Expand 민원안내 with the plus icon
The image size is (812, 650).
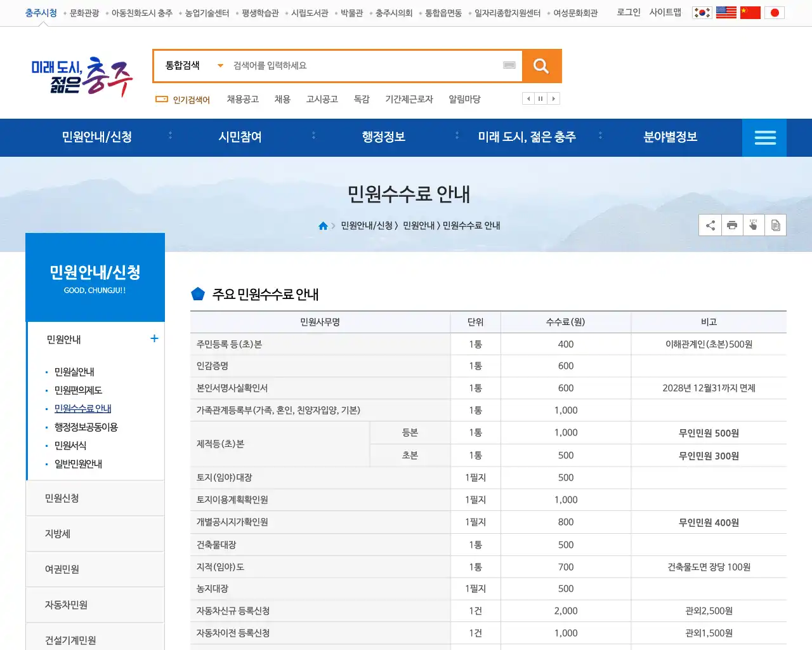coord(154,339)
